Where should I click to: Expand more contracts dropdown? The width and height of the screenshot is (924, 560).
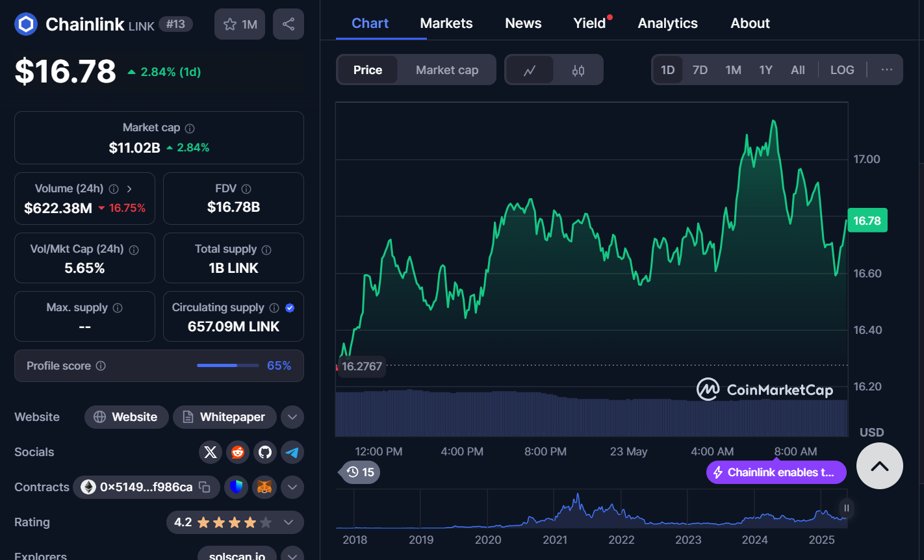(x=292, y=487)
